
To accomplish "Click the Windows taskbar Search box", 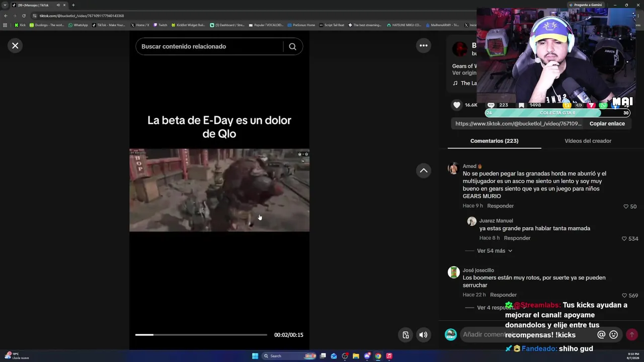I will point(289,356).
